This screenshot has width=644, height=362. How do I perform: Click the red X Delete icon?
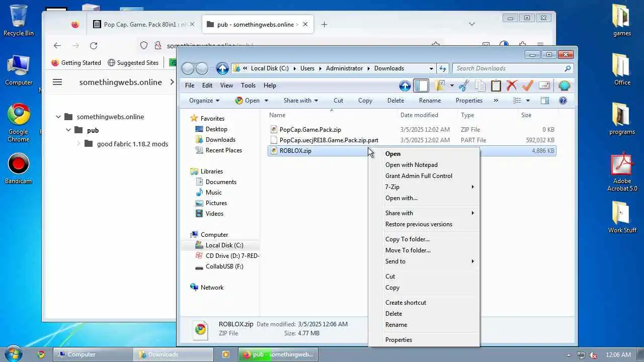[512, 85]
